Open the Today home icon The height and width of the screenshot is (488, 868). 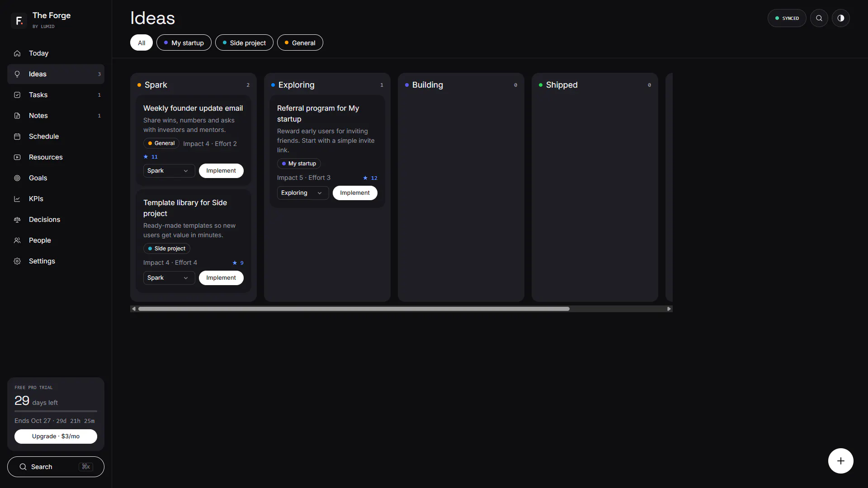[x=17, y=53]
